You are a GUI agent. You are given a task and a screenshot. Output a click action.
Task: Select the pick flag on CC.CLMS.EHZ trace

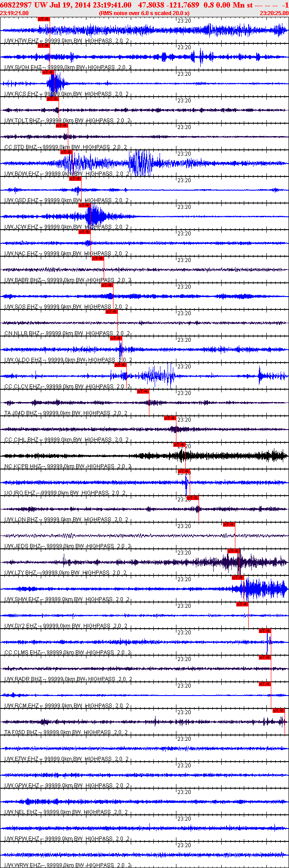coord(265,631)
